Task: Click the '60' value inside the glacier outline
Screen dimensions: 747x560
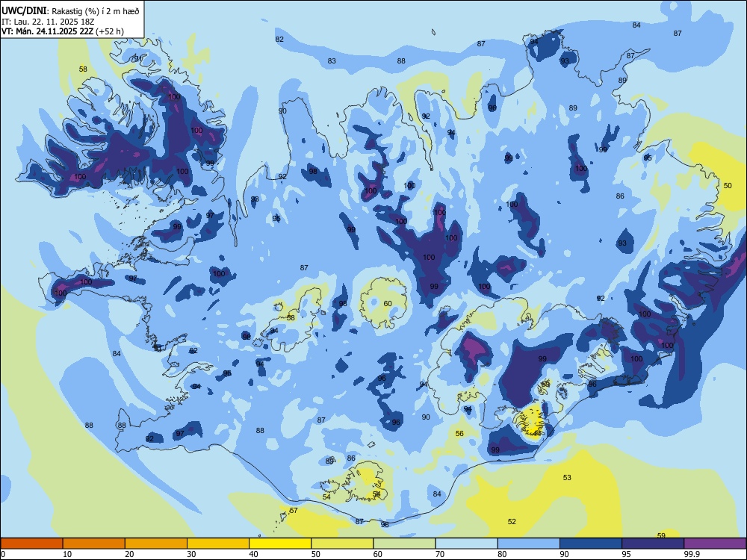Action: tap(388, 303)
